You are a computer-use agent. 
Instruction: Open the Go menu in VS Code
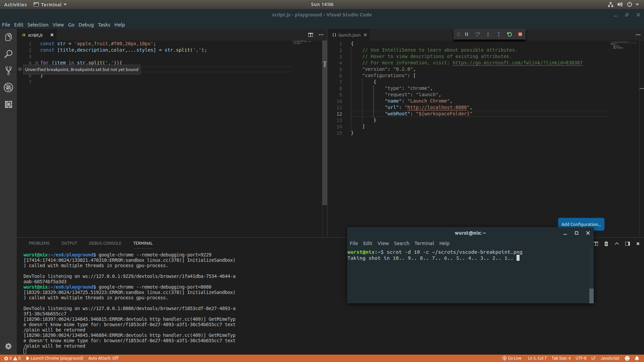click(71, 25)
